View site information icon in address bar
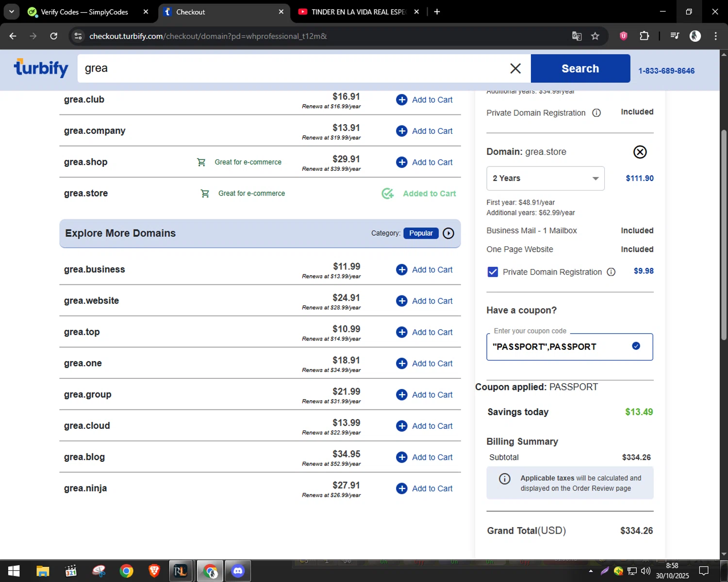This screenshot has height=582, width=728. [x=78, y=36]
